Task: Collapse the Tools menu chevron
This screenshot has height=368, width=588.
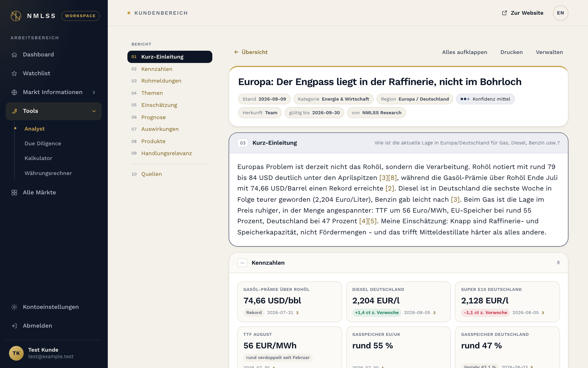Action: [94, 111]
